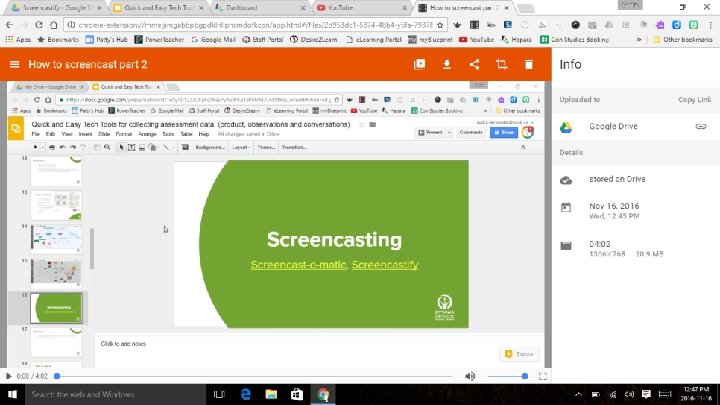Click the video seek bar handle
The height and width of the screenshot is (405, 720).
pyautogui.click(x=57, y=376)
